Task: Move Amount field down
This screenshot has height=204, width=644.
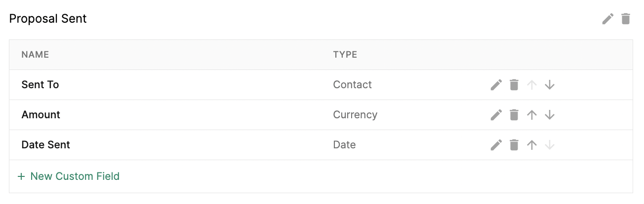Action: click(550, 115)
